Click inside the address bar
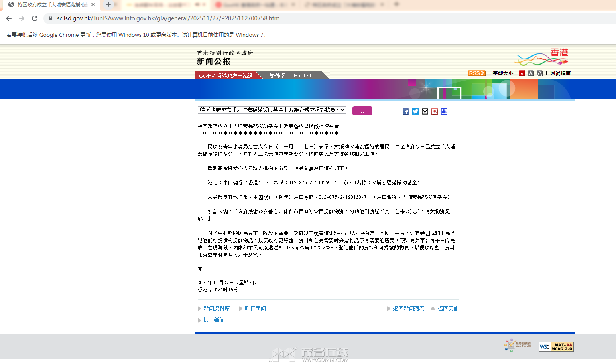 point(161,18)
